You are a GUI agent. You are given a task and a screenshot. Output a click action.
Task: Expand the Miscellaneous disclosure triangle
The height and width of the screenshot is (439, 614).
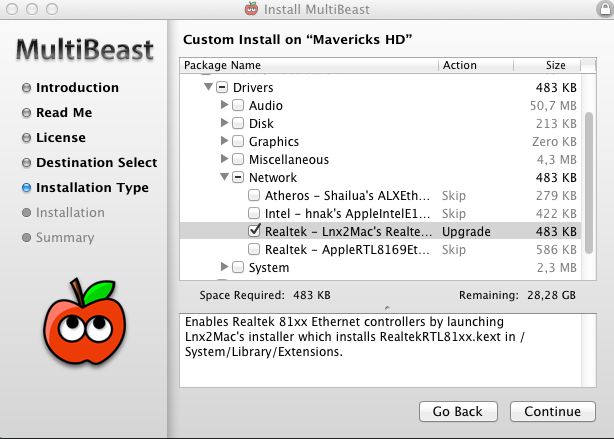(x=224, y=159)
